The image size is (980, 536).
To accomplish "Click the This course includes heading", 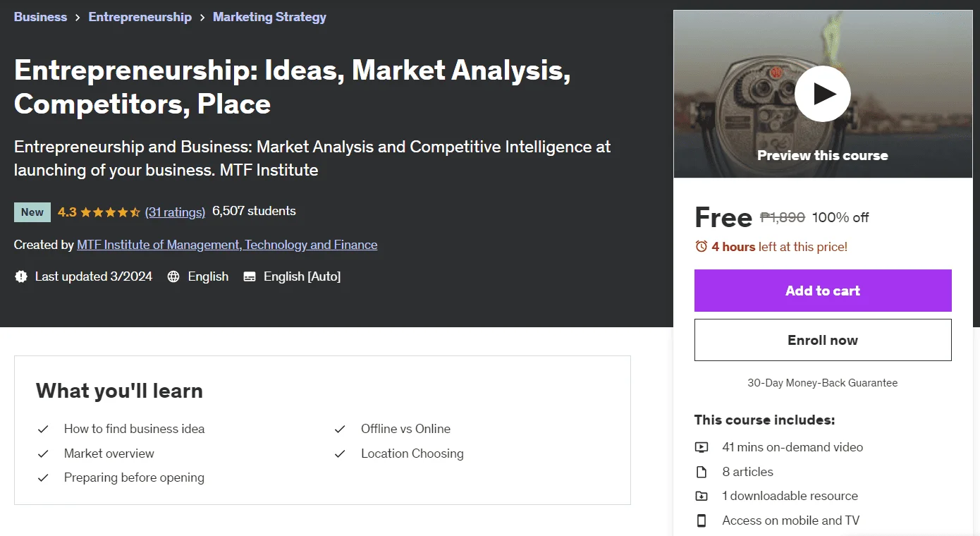I will coord(764,420).
